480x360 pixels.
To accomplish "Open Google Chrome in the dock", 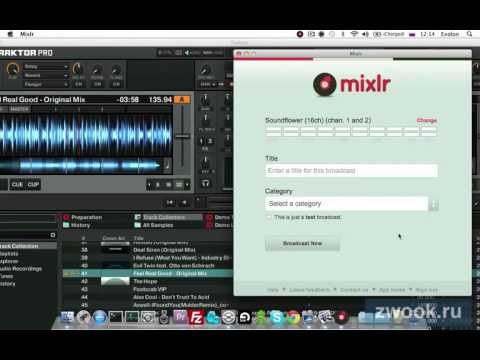I will coord(293,317).
